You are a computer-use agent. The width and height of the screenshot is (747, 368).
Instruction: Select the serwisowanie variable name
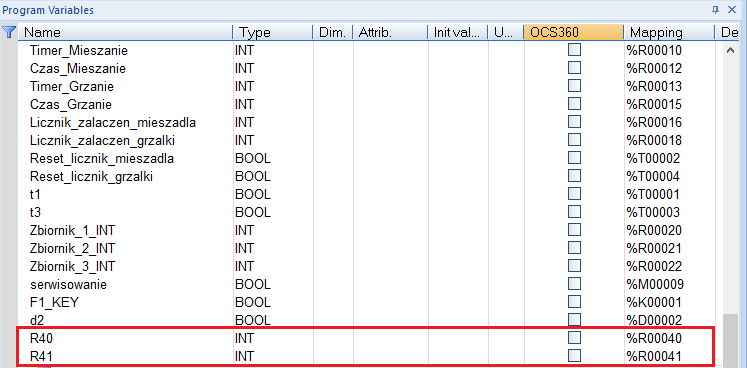68,285
